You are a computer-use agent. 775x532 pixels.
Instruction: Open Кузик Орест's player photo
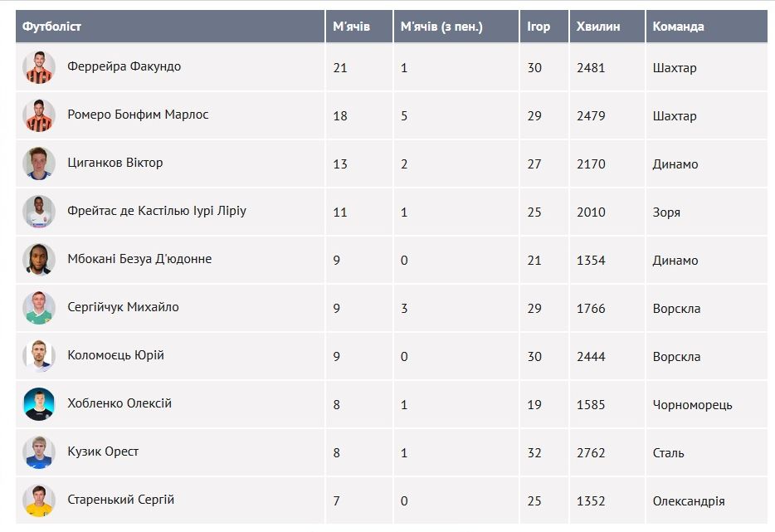pyautogui.click(x=39, y=452)
